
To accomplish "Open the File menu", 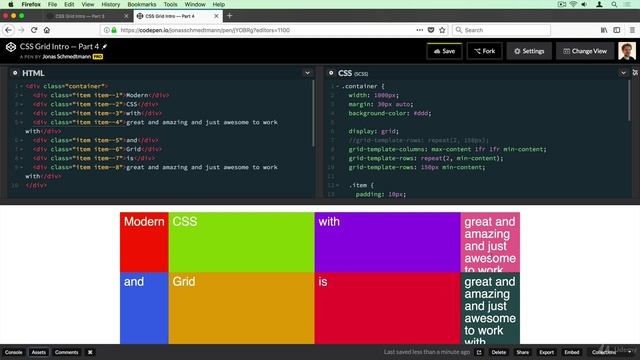I will pyautogui.click(x=52, y=4).
